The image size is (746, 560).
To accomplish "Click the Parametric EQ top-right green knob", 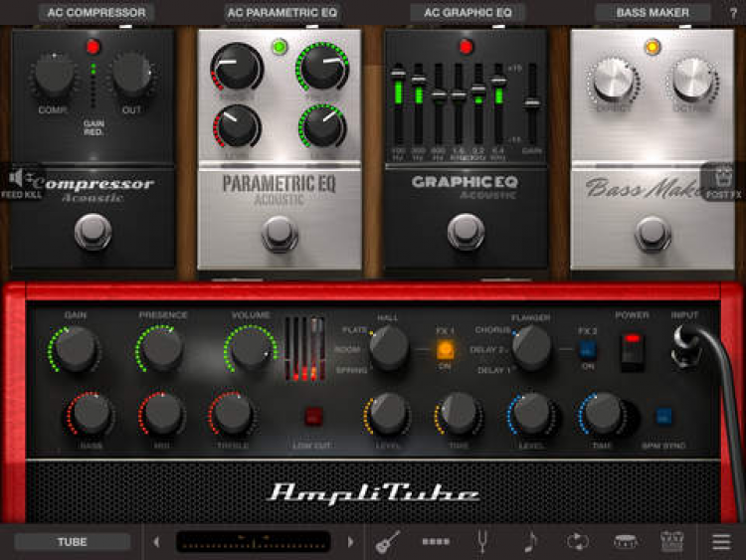I will (323, 66).
